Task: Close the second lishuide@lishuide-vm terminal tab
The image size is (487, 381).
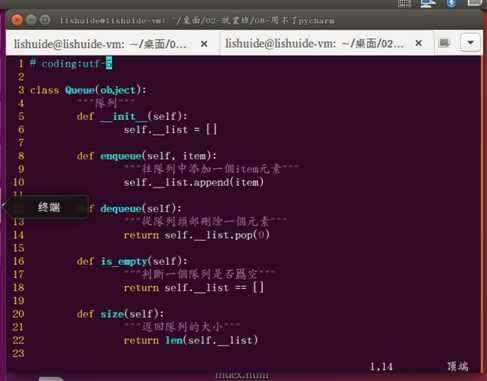Action: tap(418, 43)
